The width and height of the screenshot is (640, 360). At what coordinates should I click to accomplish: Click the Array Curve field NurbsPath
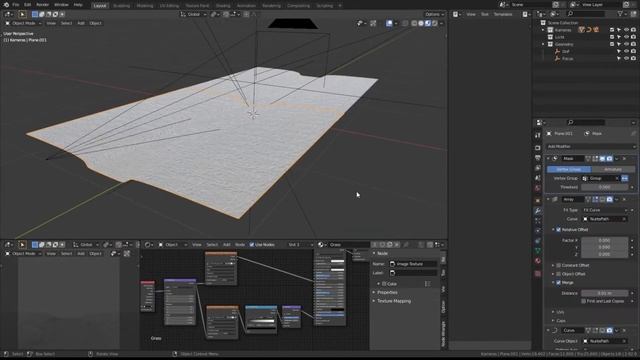click(604, 219)
